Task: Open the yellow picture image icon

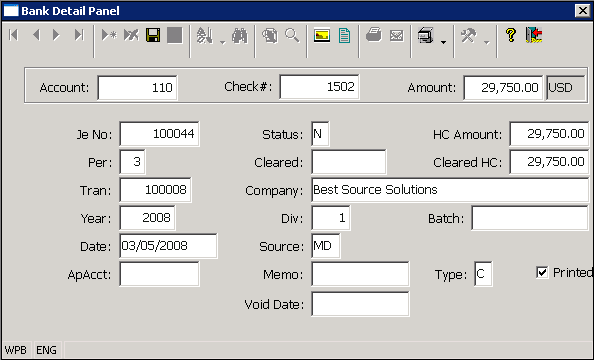Action: pos(322,35)
